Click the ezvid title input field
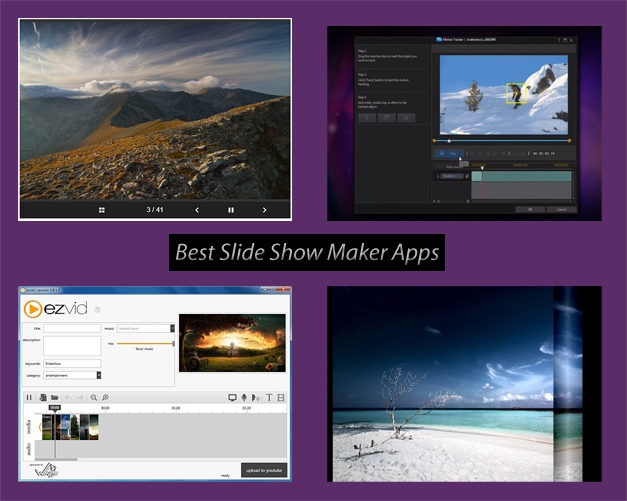 pyautogui.click(x=72, y=327)
